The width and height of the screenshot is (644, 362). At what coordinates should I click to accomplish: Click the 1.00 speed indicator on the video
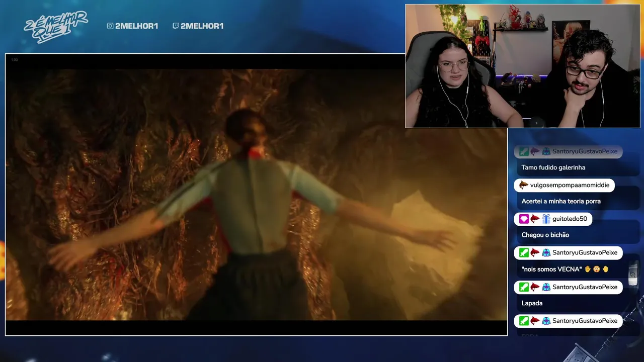pos(15,60)
